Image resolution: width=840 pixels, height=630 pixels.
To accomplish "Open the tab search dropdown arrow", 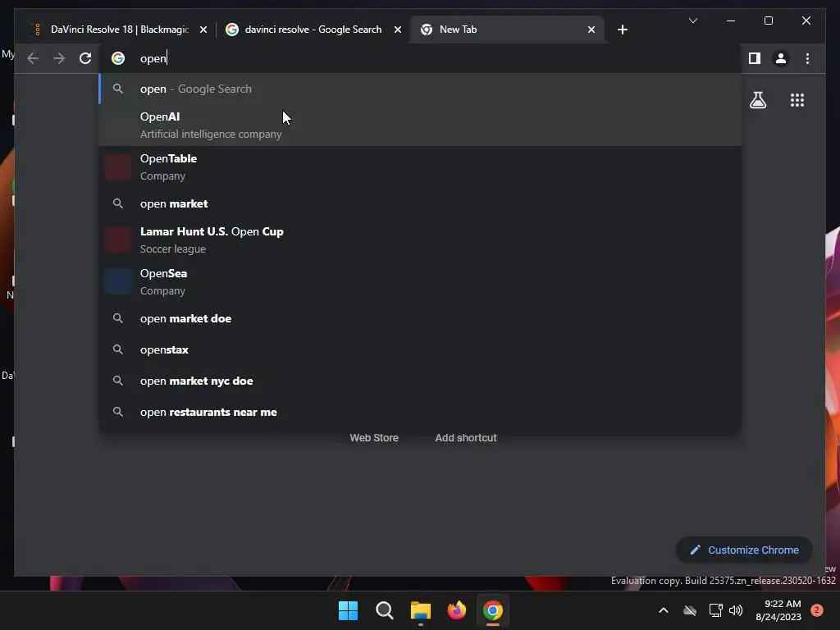I will coord(693,21).
